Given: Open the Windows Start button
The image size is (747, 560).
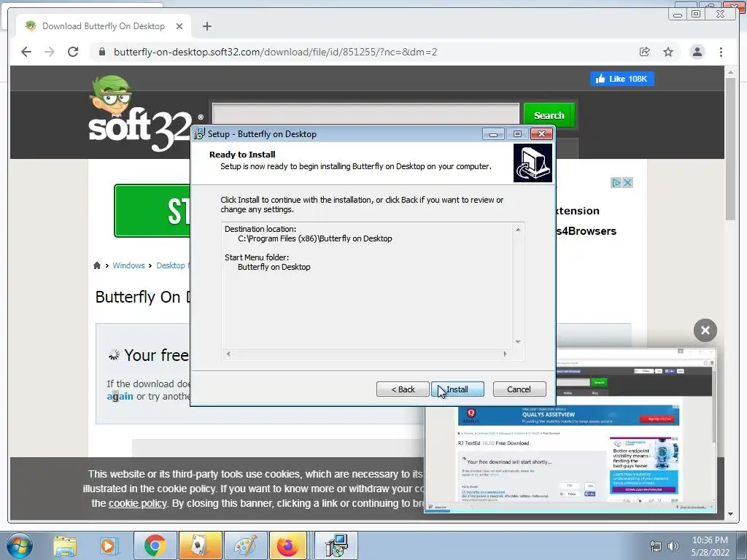Looking at the screenshot, I should click(x=20, y=545).
